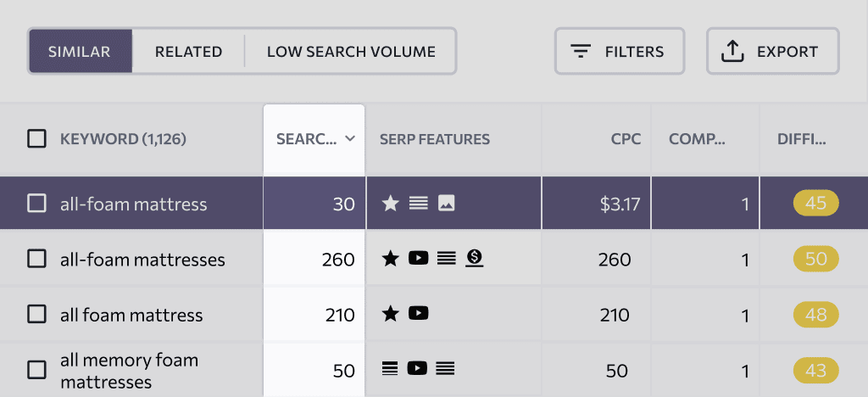Click the YouTube icon in all foam mattress row
The height and width of the screenshot is (397, 868).
419,314
